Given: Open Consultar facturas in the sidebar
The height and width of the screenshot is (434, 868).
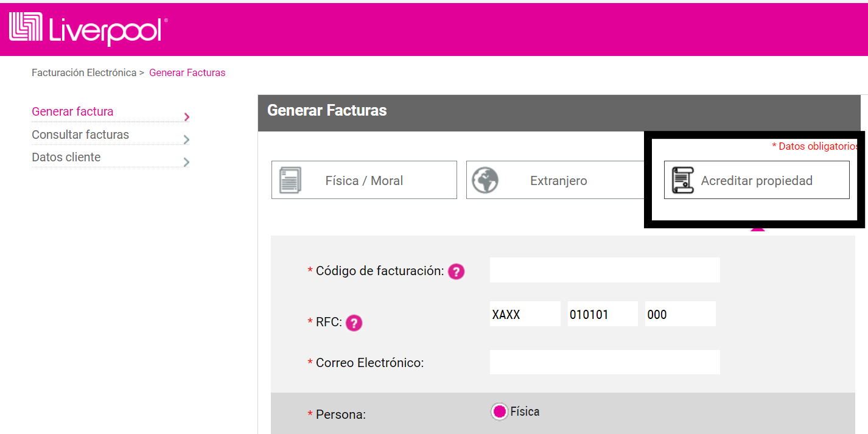Looking at the screenshot, I should click(80, 135).
